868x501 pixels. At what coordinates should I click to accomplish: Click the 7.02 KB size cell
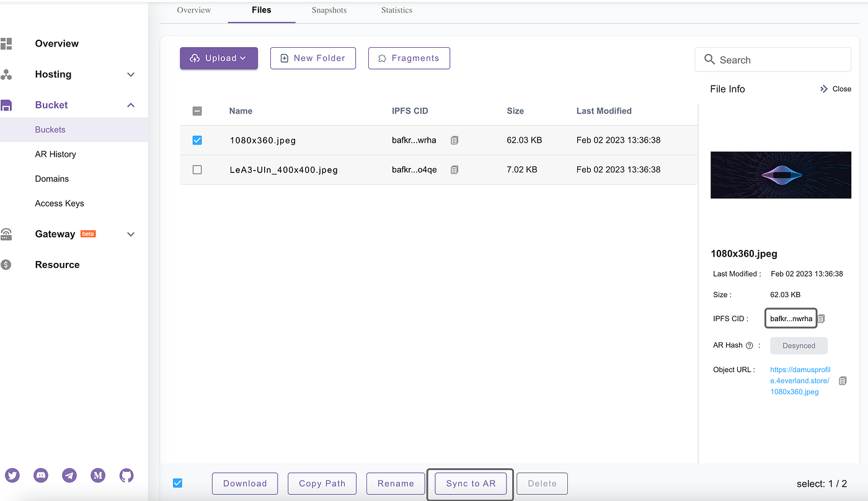tap(522, 169)
